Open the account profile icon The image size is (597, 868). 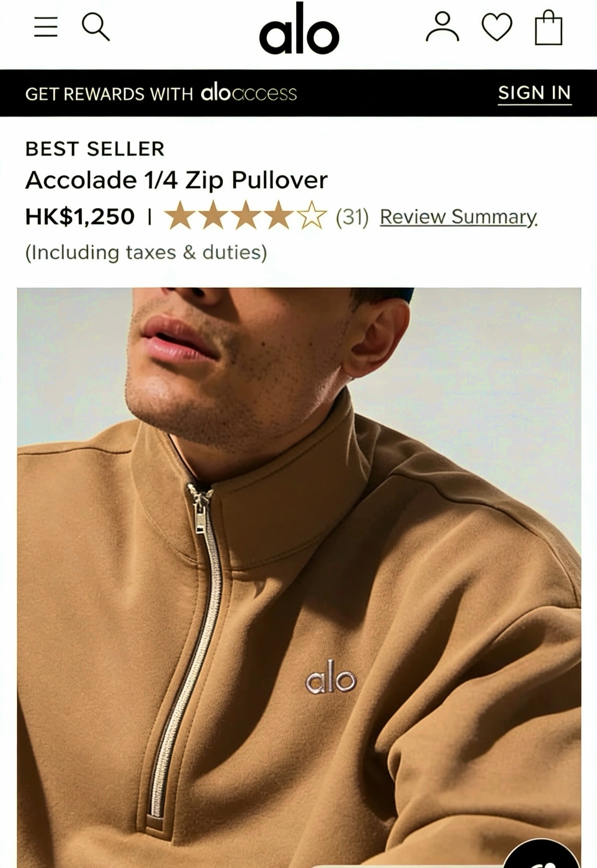point(442,27)
